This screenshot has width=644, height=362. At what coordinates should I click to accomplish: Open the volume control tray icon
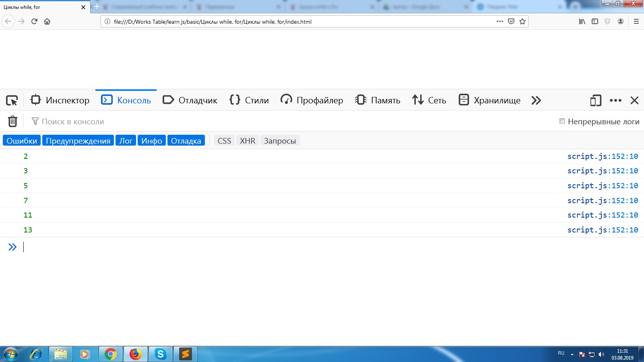(601, 354)
